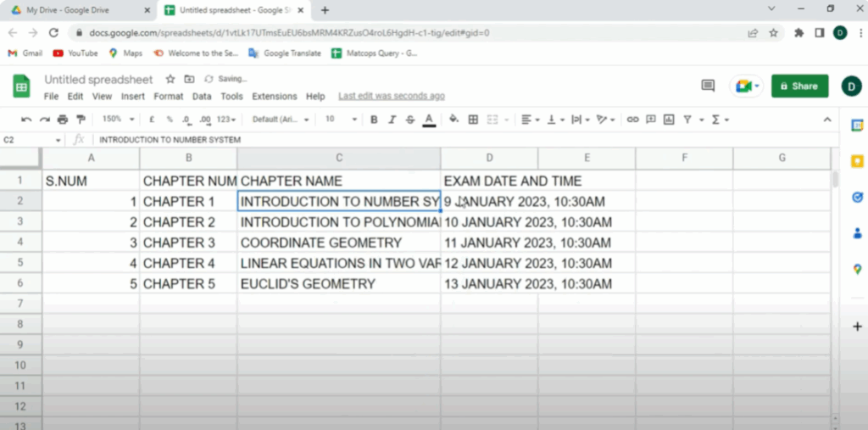Open the fill color picker
This screenshot has width=868, height=430.
[453, 120]
